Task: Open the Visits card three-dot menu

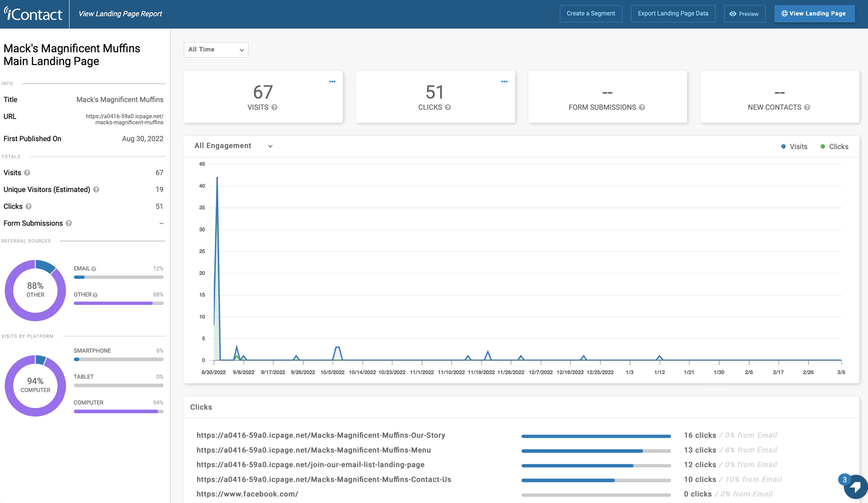Action: tap(332, 81)
